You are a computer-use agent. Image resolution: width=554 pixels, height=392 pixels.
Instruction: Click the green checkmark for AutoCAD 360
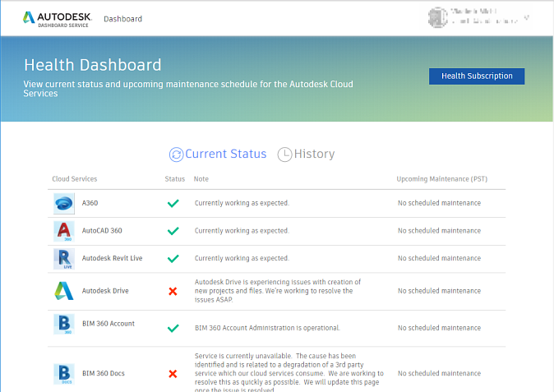click(173, 231)
